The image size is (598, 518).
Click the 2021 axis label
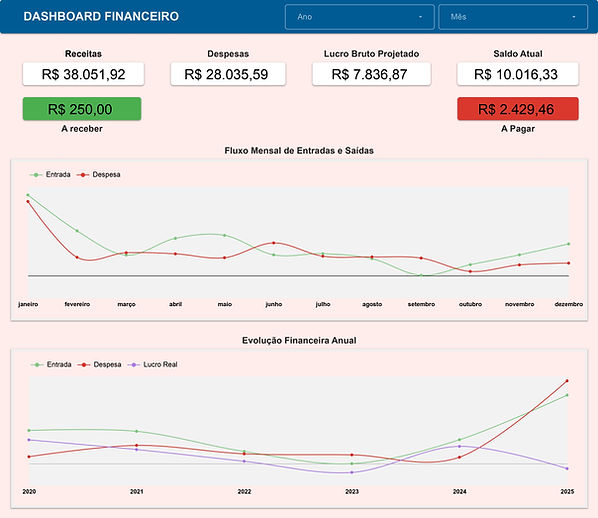[137, 492]
